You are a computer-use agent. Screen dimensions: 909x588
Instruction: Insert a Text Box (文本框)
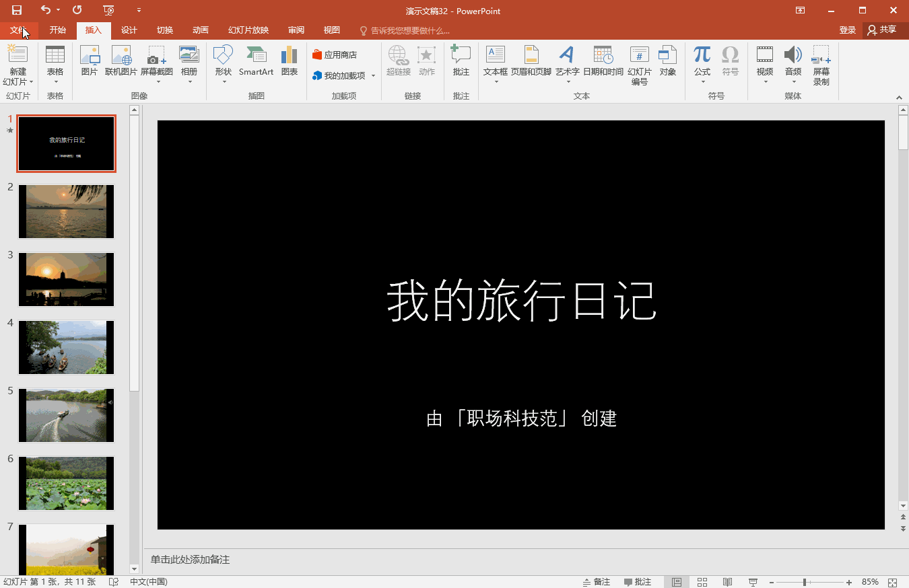tap(496, 65)
